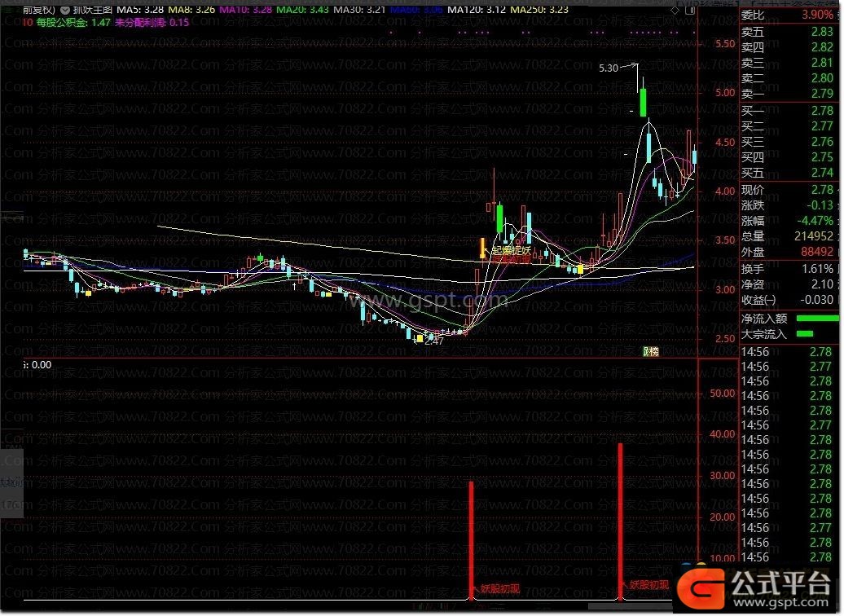The height and width of the screenshot is (616, 844).
Task: Click the 委比 label in the quote panel
Action: pyautogui.click(x=753, y=15)
